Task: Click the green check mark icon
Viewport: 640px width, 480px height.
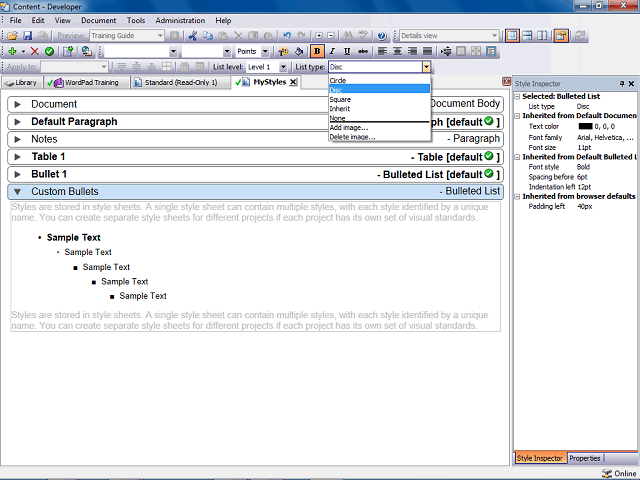Action: coord(49,51)
